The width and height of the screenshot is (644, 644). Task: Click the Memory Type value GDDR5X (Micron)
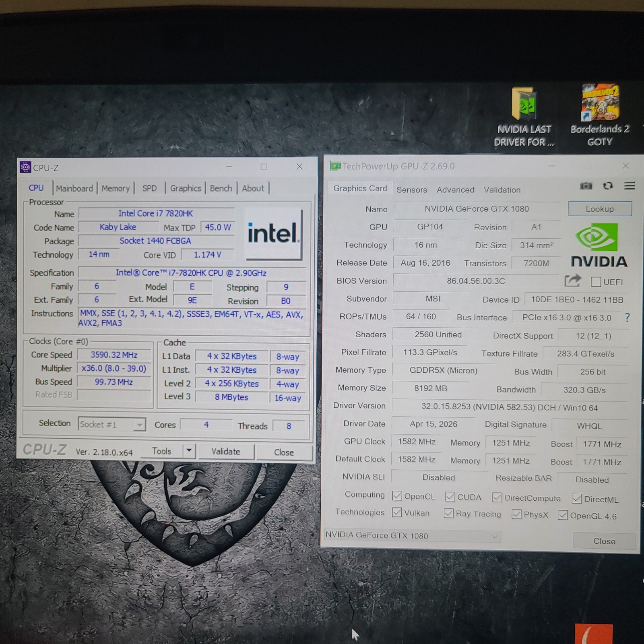click(x=443, y=370)
